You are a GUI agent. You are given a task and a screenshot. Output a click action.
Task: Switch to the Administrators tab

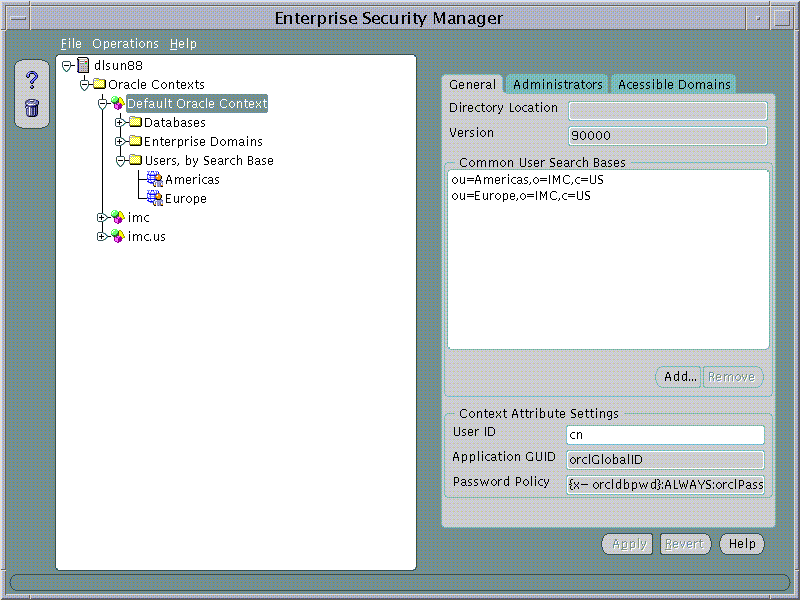pos(558,85)
